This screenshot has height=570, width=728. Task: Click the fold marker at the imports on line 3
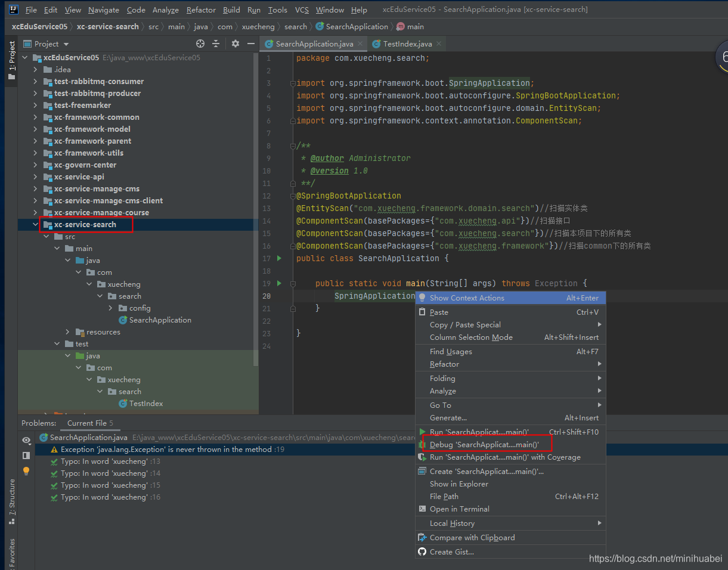(x=292, y=83)
